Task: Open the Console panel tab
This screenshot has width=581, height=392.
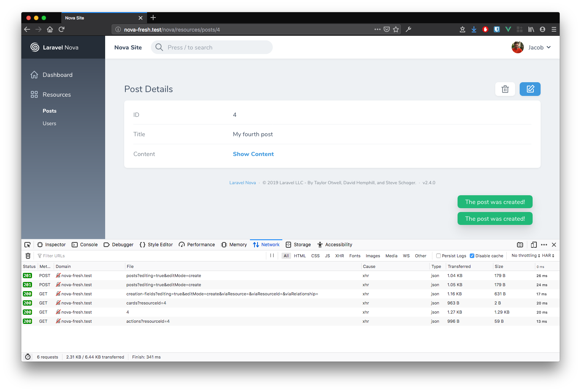Action: [85, 244]
